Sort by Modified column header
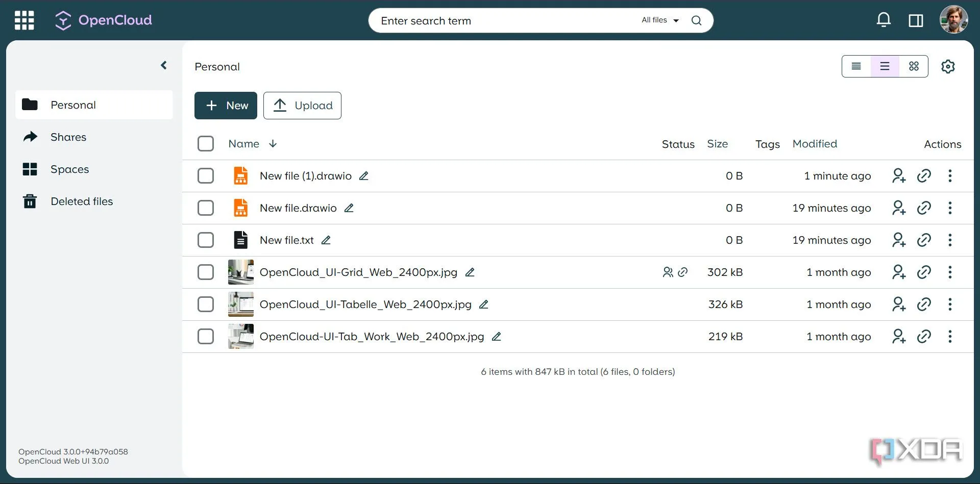980x484 pixels. (815, 144)
